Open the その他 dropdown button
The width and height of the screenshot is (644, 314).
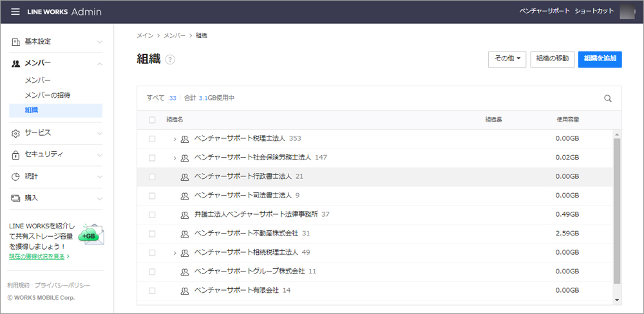click(507, 59)
